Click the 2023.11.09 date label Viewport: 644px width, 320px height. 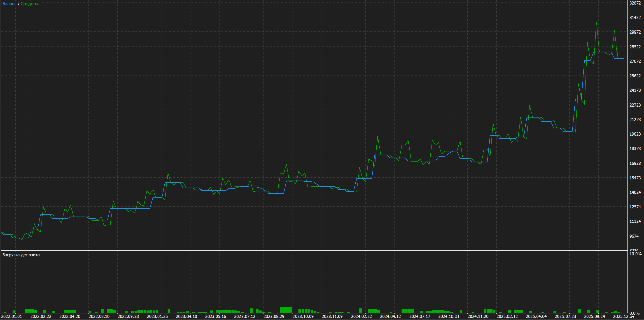coord(332,317)
